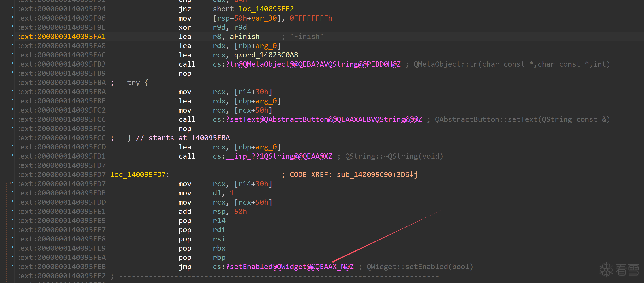Image resolution: width=644 pixels, height=283 pixels.
Task: Click the mov dl, 1 instruction
Action: [206, 193]
